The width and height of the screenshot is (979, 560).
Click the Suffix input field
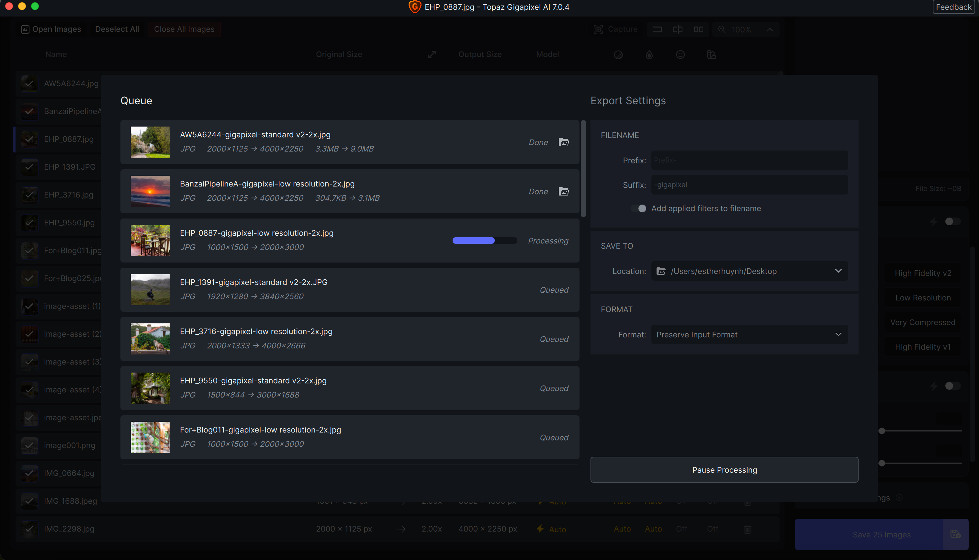coord(749,185)
